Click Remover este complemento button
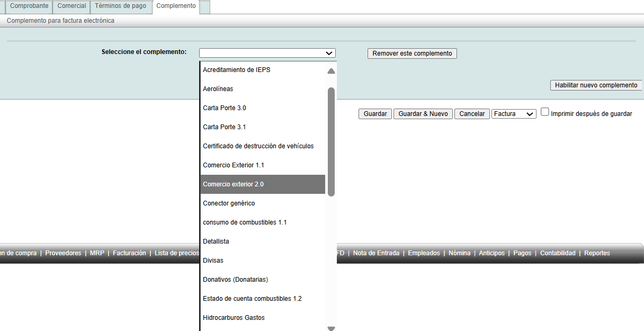Image resolution: width=644 pixels, height=331 pixels. coord(412,53)
